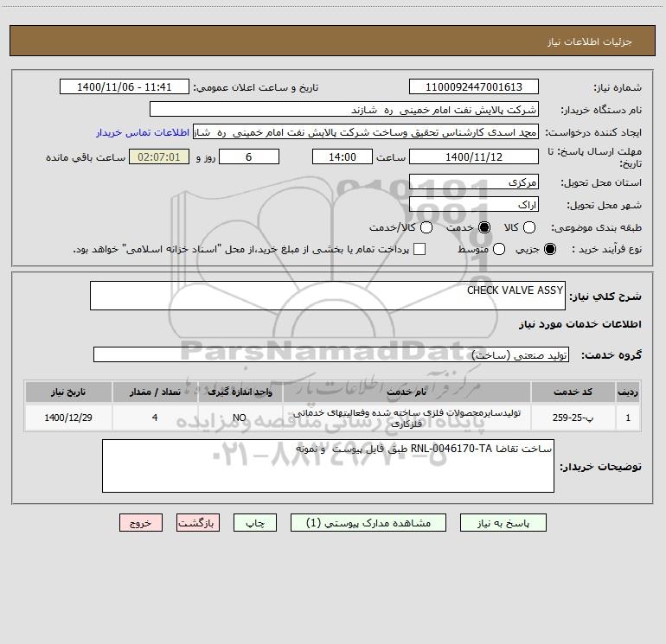The width and height of the screenshot is (666, 644).
Task: Click the buyer notes text area
Action: click(328, 466)
